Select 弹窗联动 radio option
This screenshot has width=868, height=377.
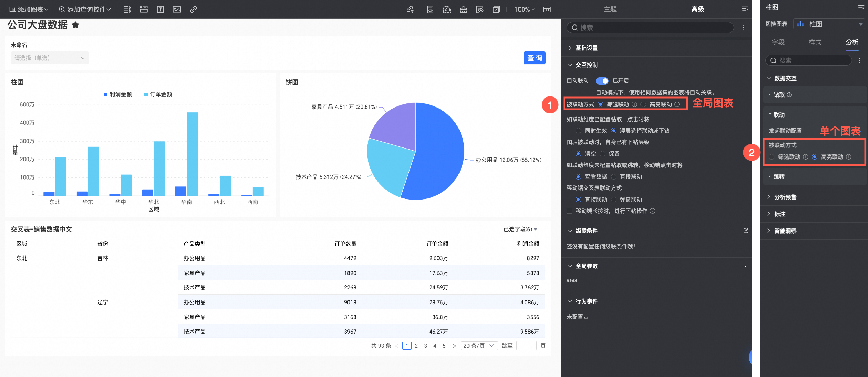coord(614,200)
